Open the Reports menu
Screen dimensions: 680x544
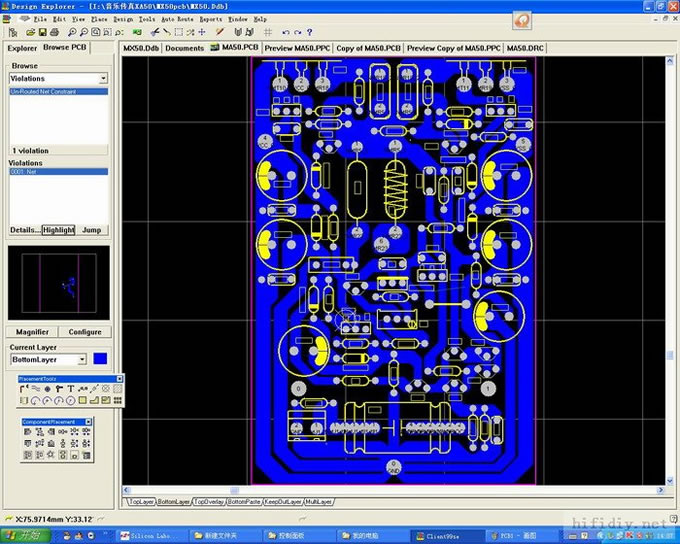click(211, 19)
